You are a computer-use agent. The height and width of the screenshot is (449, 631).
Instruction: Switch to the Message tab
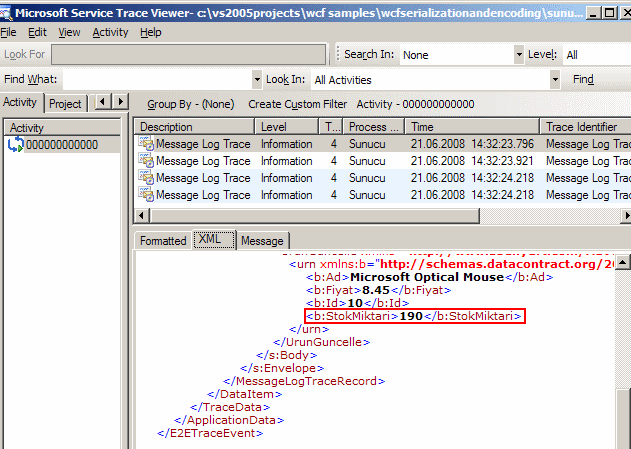click(x=262, y=241)
